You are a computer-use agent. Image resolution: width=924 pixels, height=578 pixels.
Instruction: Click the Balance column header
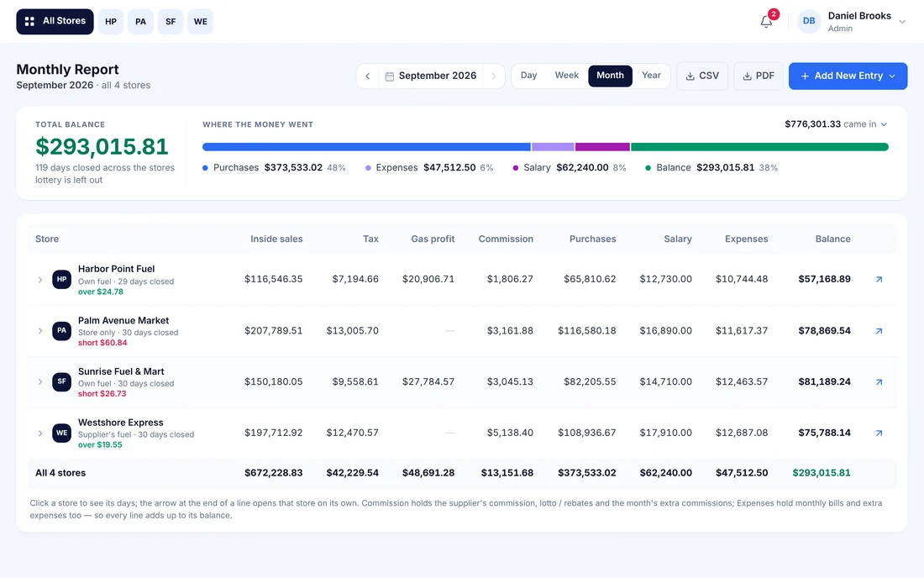(832, 239)
